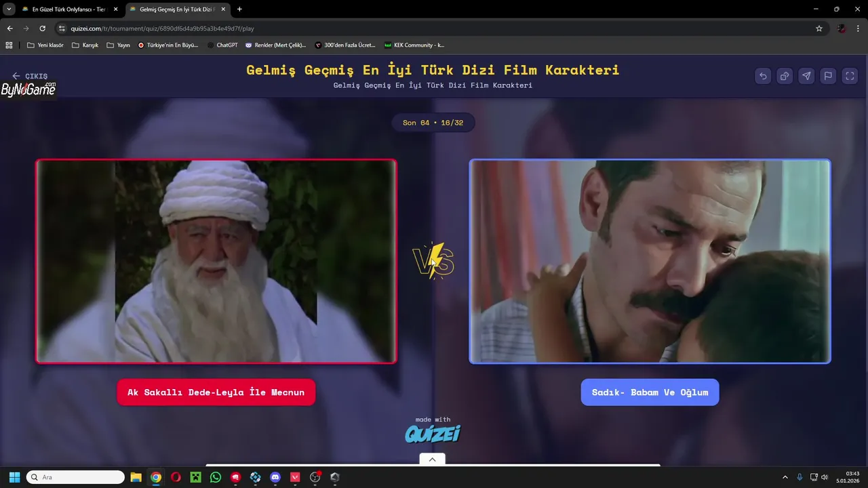The width and height of the screenshot is (868, 488).
Task: Close the Gelmiş Geçmiş En İyi tab
Action: pos(223,9)
